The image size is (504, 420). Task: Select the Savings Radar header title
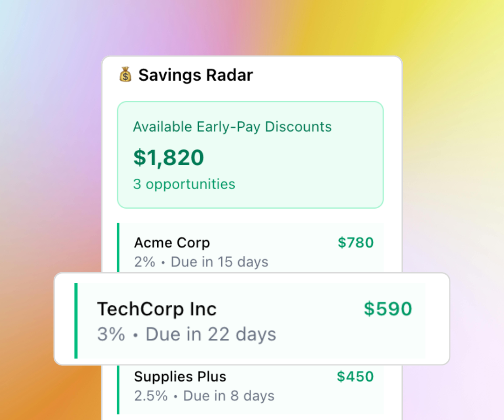[196, 75]
